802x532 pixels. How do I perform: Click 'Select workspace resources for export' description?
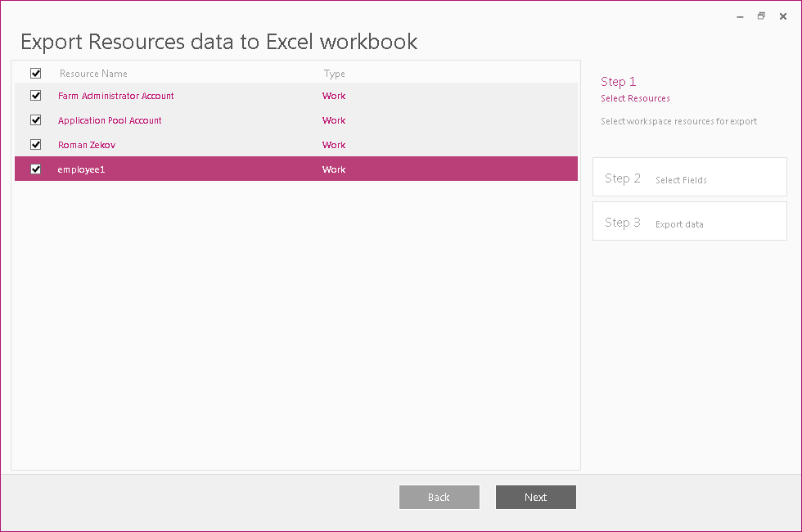click(678, 121)
